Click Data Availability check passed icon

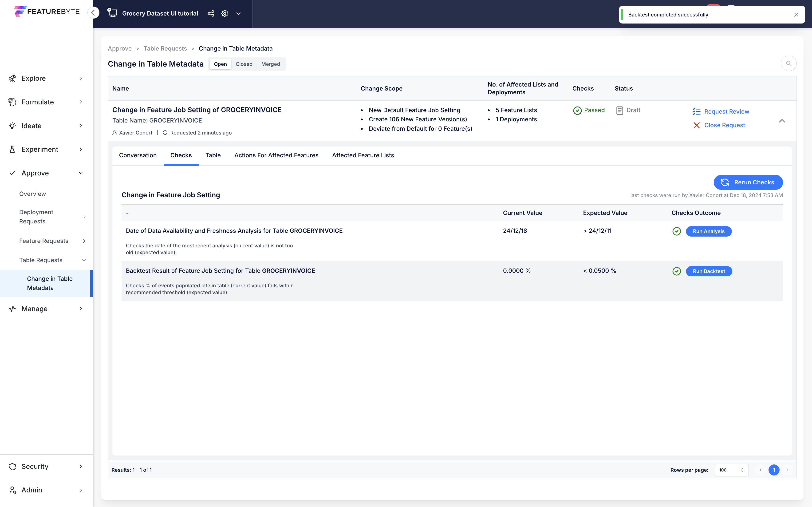coord(676,231)
